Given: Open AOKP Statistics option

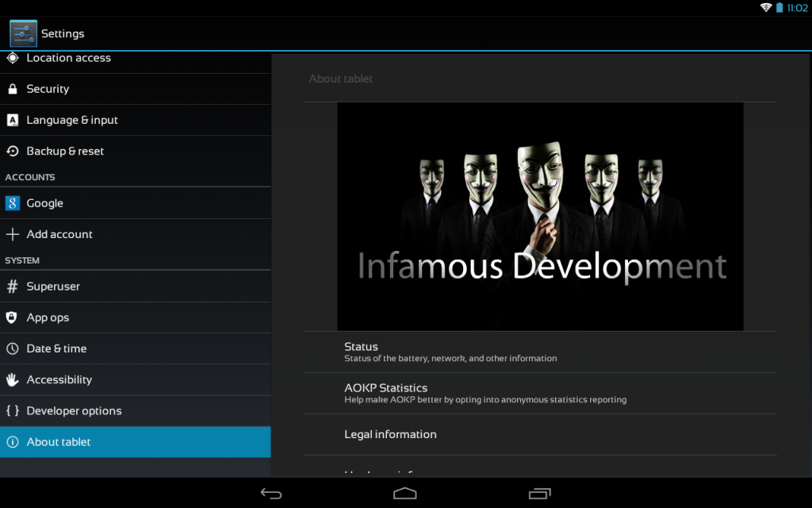Looking at the screenshot, I should pos(540,394).
